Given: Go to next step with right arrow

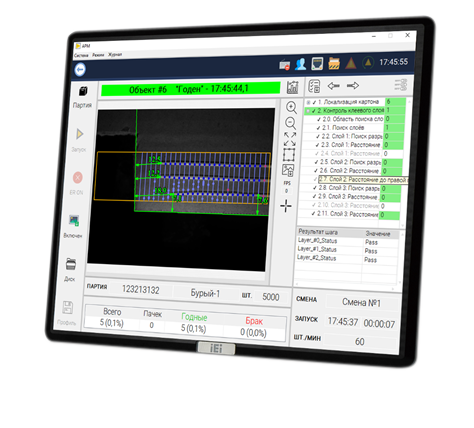Looking at the screenshot, I should pos(353,86).
